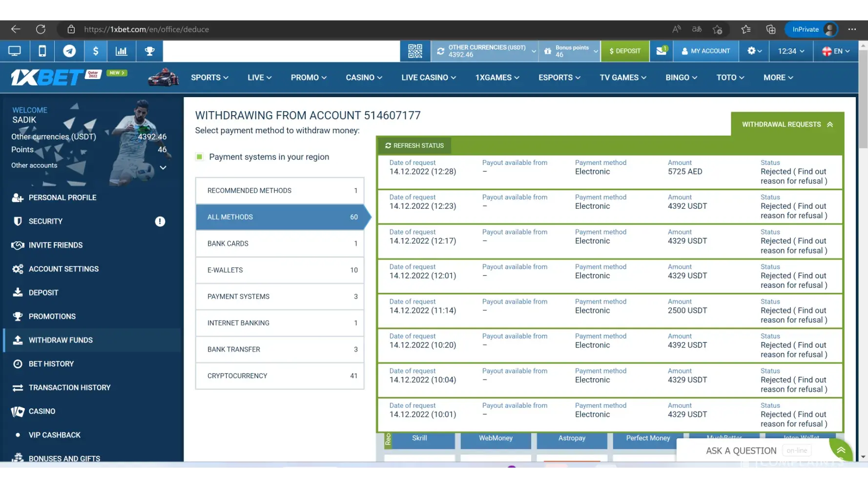The width and height of the screenshot is (868, 488).
Task: Open the messages envelope icon
Action: pyautogui.click(x=661, y=51)
